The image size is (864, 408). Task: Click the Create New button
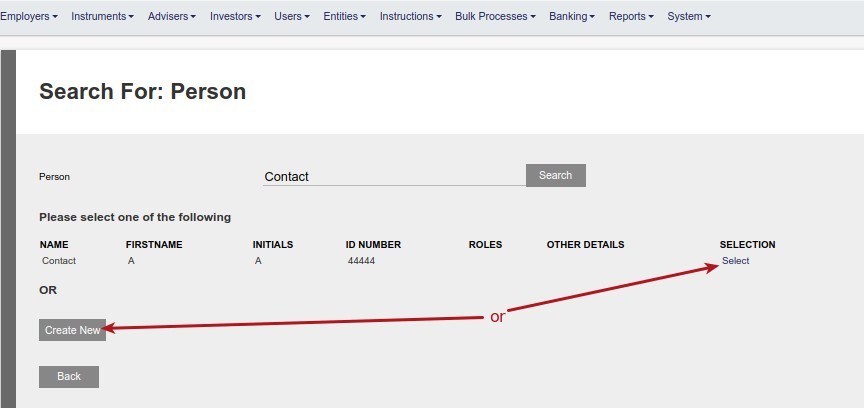[x=72, y=330]
